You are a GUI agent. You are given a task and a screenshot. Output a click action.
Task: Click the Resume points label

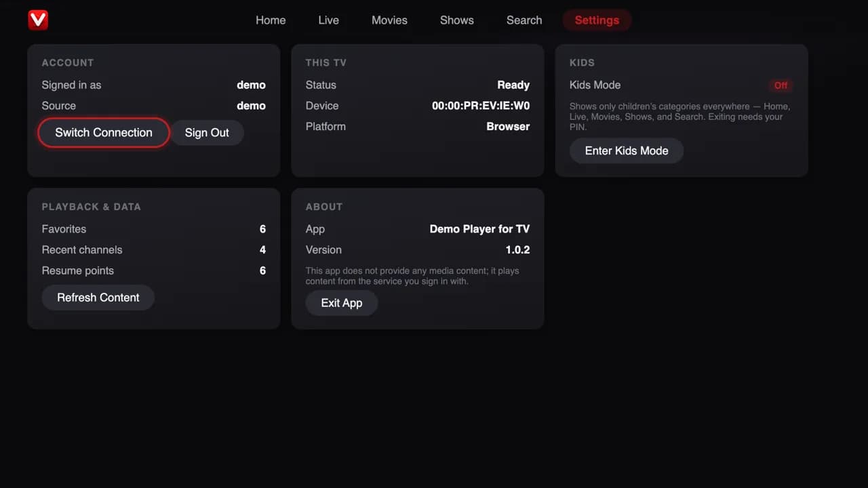click(78, 270)
